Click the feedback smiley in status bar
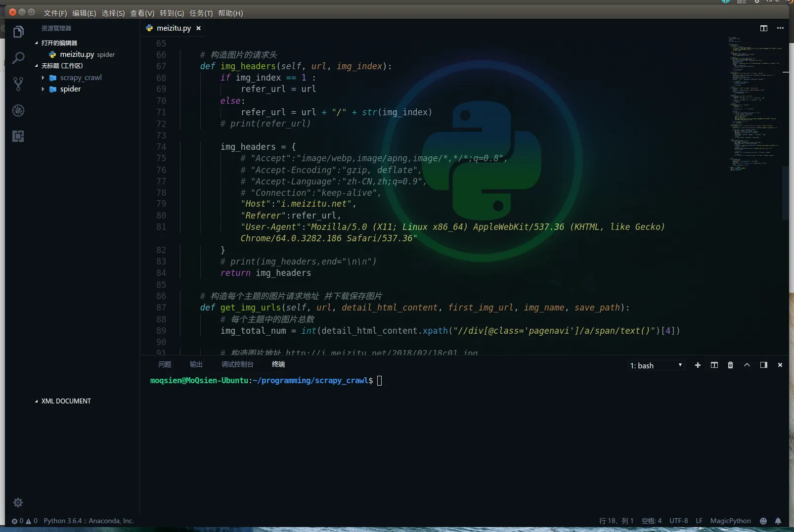Image resolution: width=794 pixels, height=532 pixels. pos(763,521)
